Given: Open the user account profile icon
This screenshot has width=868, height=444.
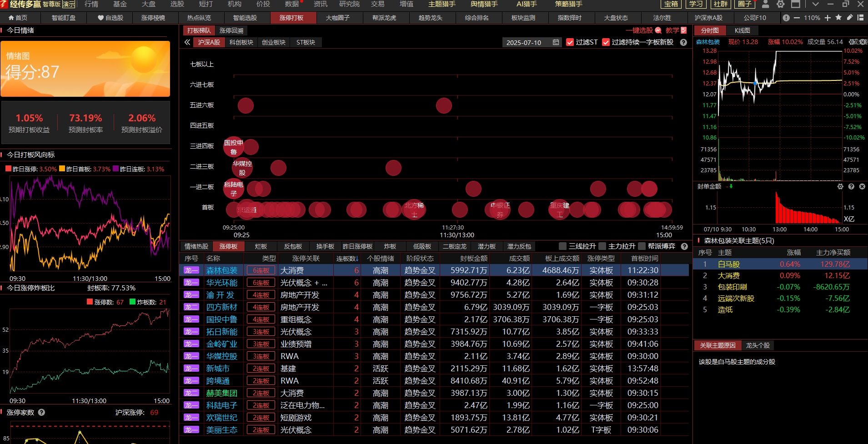Looking at the screenshot, I should click(x=765, y=4).
